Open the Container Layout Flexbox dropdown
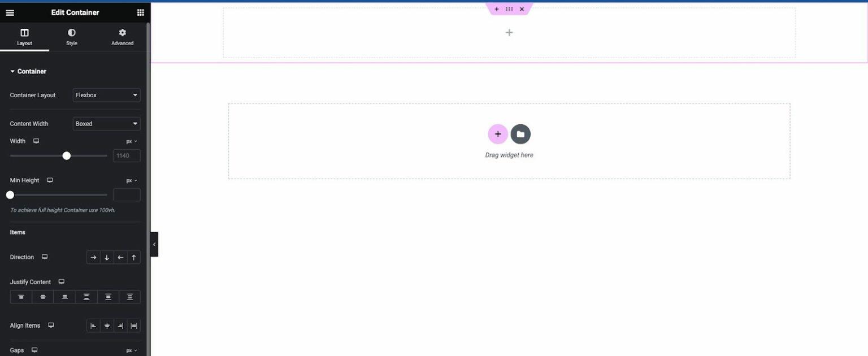 tap(106, 95)
